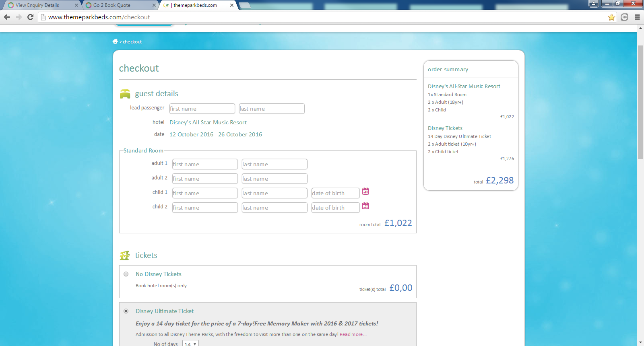Click the Book hotel room(s) only text
This screenshot has height=346, width=644.
click(161, 286)
